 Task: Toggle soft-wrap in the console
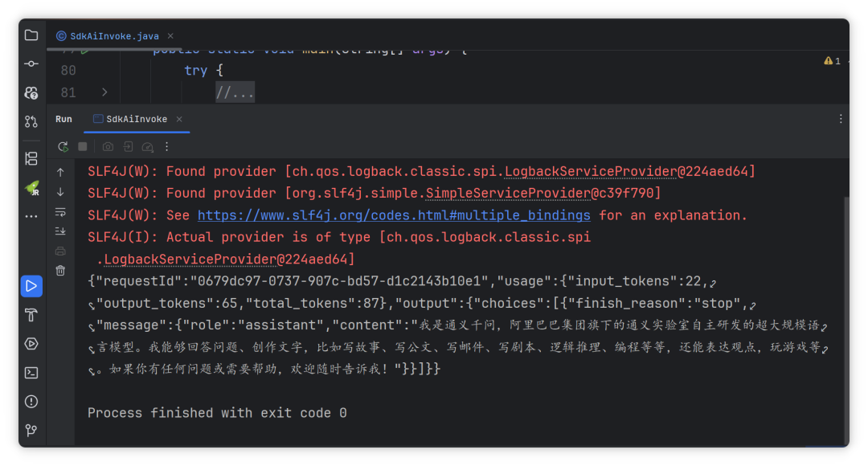60,212
